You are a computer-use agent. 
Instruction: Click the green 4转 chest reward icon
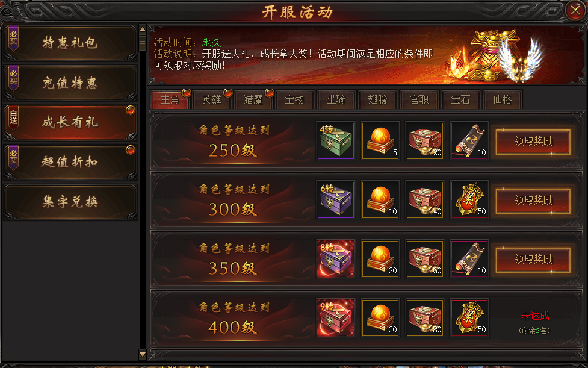click(x=336, y=141)
